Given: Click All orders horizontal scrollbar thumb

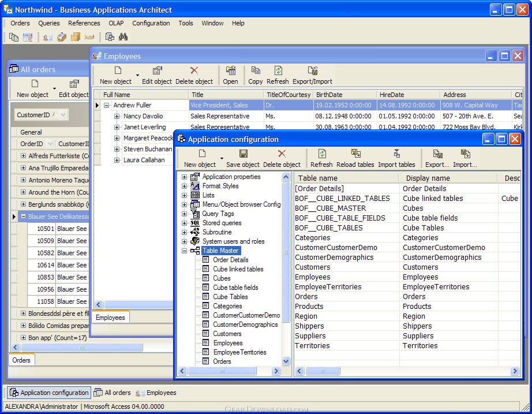Looking at the screenshot, I should click(x=81, y=348).
